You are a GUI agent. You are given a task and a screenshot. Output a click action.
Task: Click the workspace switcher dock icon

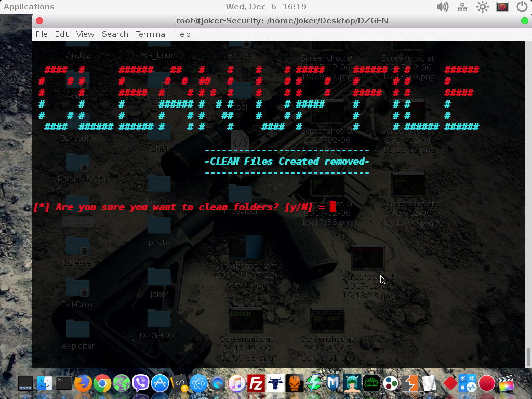[25, 383]
